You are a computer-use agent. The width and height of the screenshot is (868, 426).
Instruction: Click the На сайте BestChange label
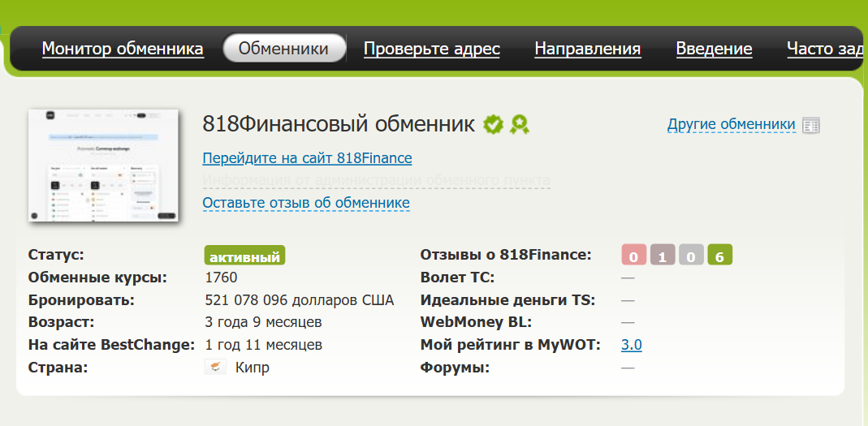[111, 345]
